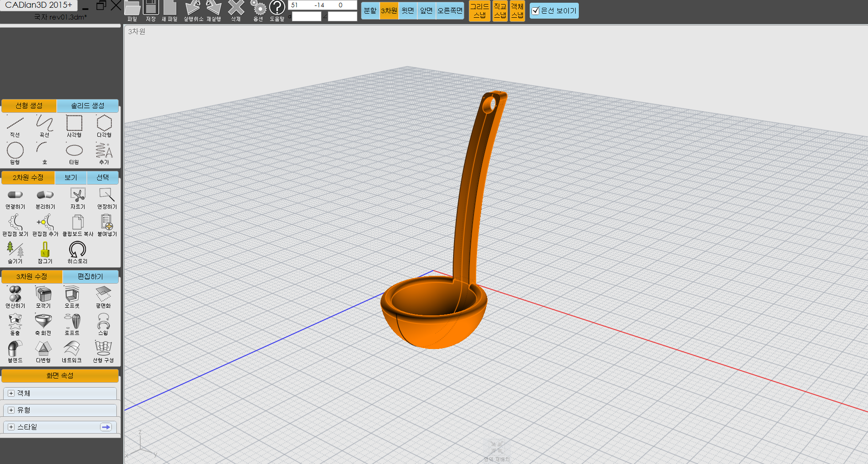This screenshot has width=868, height=464.
Task: Click 편집점 추가 (Add edit point)
Action: point(45,222)
